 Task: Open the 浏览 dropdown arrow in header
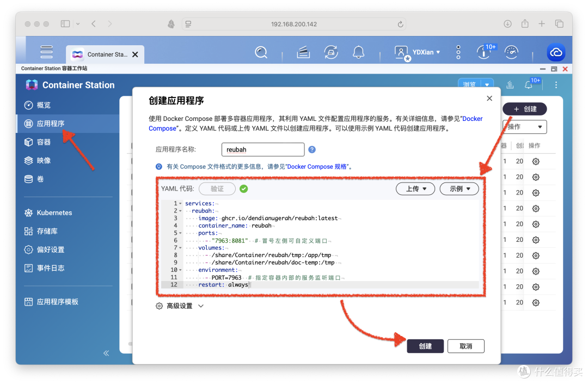(487, 84)
